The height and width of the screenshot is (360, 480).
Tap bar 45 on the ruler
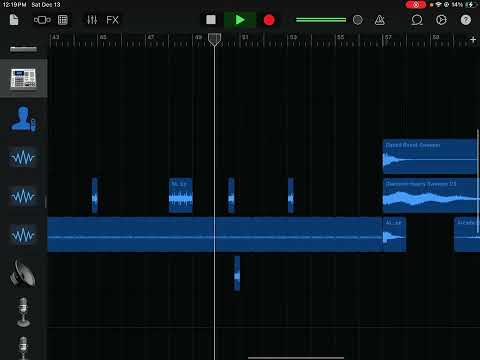pos(103,37)
